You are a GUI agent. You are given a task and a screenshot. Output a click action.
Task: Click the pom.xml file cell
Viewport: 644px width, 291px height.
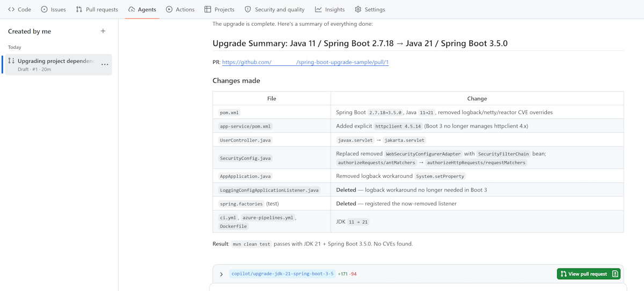(x=230, y=113)
